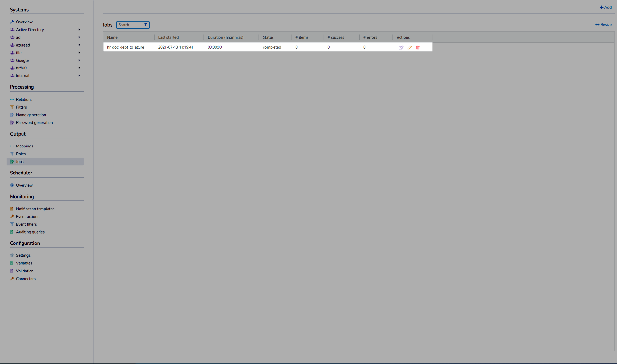This screenshot has height=364, width=617.
Task: Delete job using red trash icon
Action: pyautogui.click(x=418, y=48)
